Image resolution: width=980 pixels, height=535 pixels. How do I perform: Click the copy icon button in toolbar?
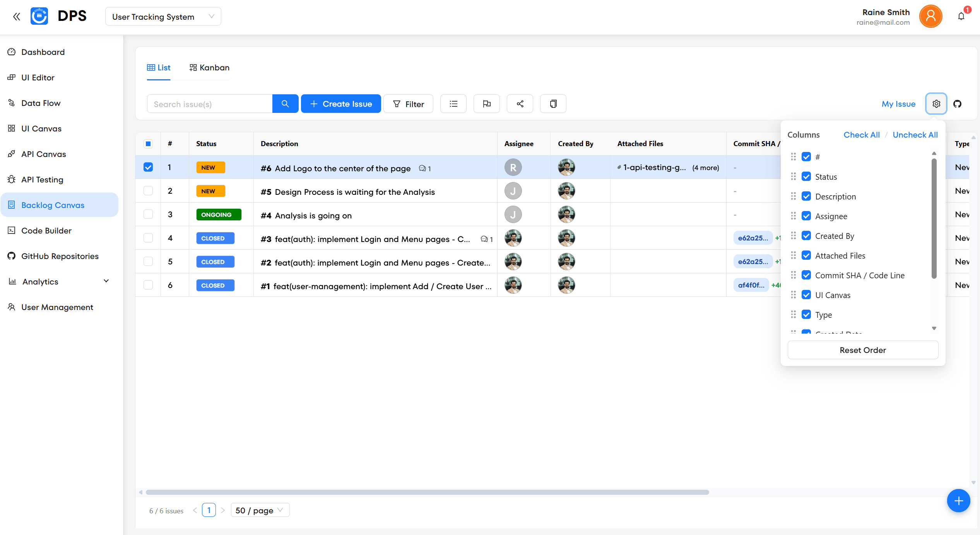tap(553, 104)
